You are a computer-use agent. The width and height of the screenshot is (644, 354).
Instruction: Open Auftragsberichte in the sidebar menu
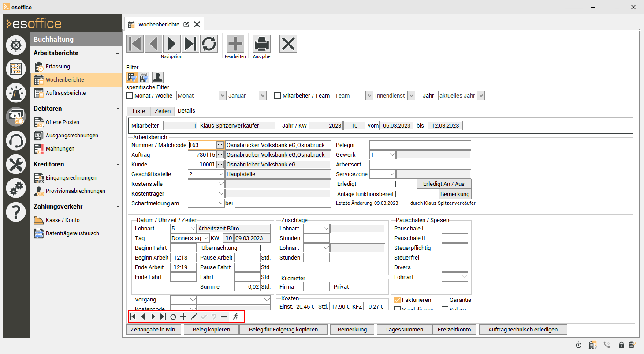pos(66,93)
